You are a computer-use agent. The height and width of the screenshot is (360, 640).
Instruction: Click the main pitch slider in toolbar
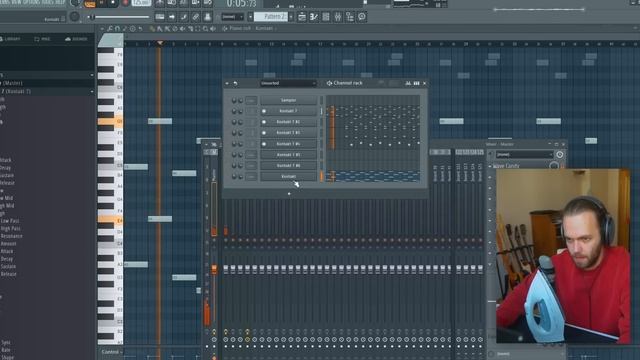click(x=120, y=17)
